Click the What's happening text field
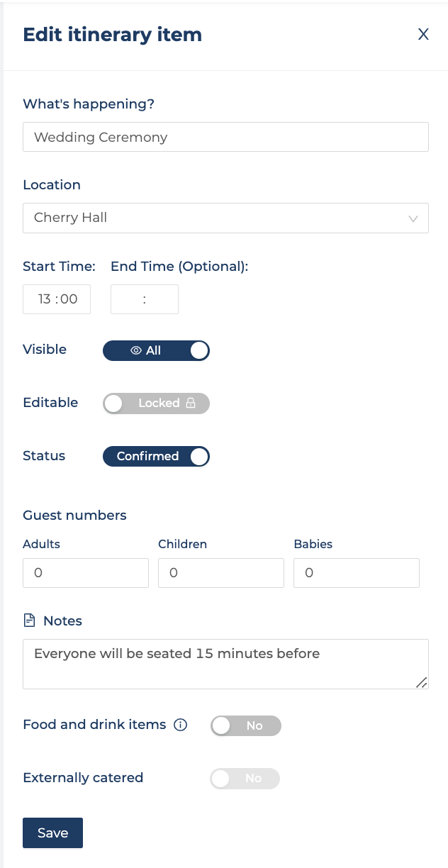The image size is (448, 868). pyautogui.click(x=225, y=137)
